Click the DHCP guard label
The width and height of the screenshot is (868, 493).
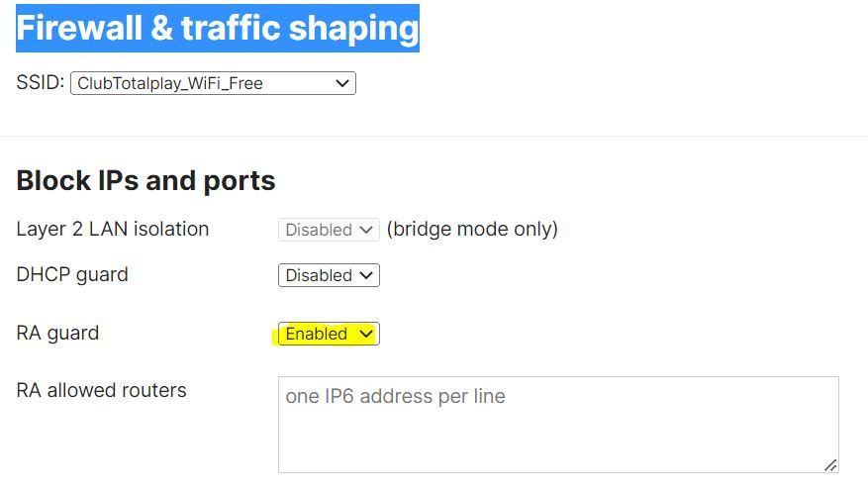[x=72, y=275]
